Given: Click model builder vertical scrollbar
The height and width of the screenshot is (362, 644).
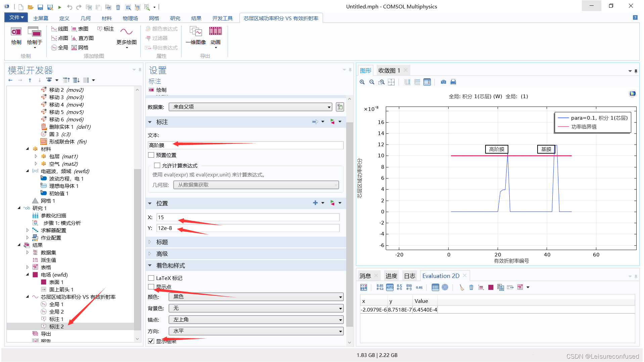Looking at the screenshot, I should point(137,249).
